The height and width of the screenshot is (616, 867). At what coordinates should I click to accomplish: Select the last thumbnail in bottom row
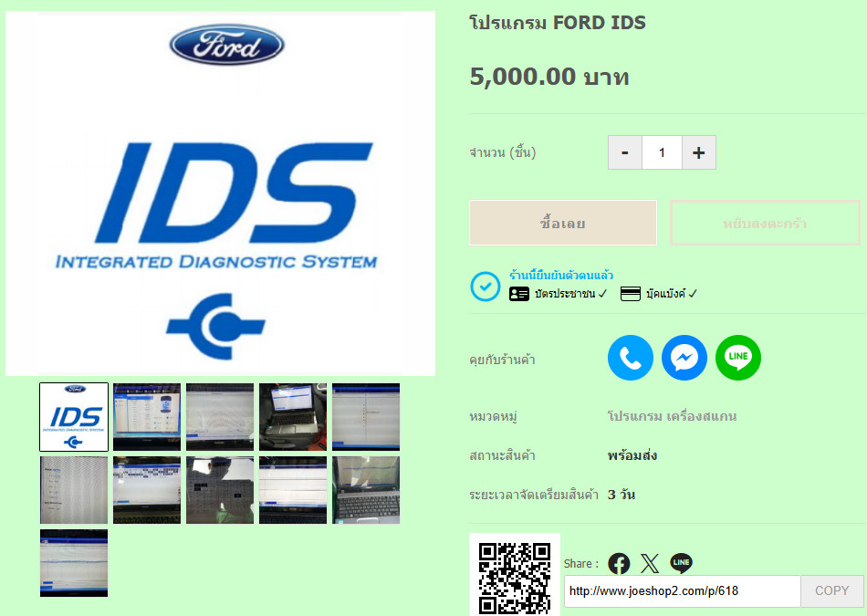[74, 563]
